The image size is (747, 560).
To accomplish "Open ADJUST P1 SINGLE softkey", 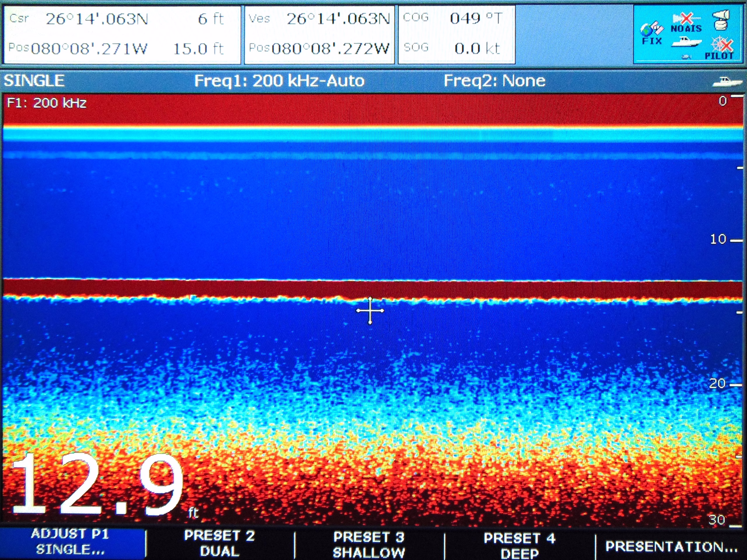I will [70, 542].
